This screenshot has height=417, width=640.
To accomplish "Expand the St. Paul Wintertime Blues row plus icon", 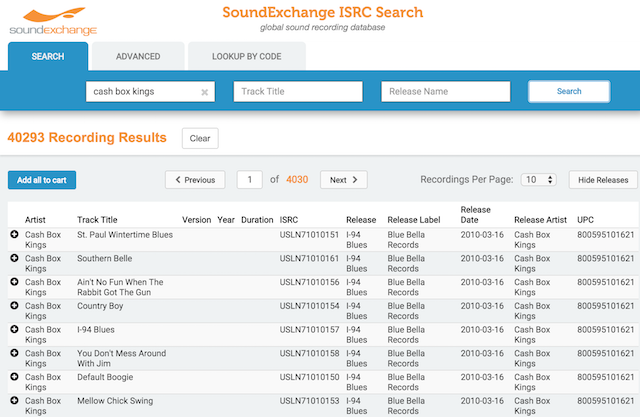I will click(14, 234).
